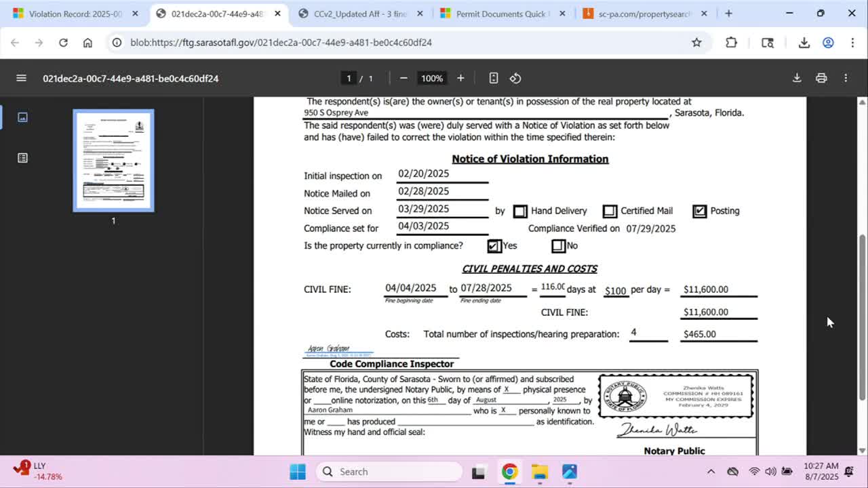Check the Certified Mail checkbox
Screen dimensions: 868x488
(610, 211)
